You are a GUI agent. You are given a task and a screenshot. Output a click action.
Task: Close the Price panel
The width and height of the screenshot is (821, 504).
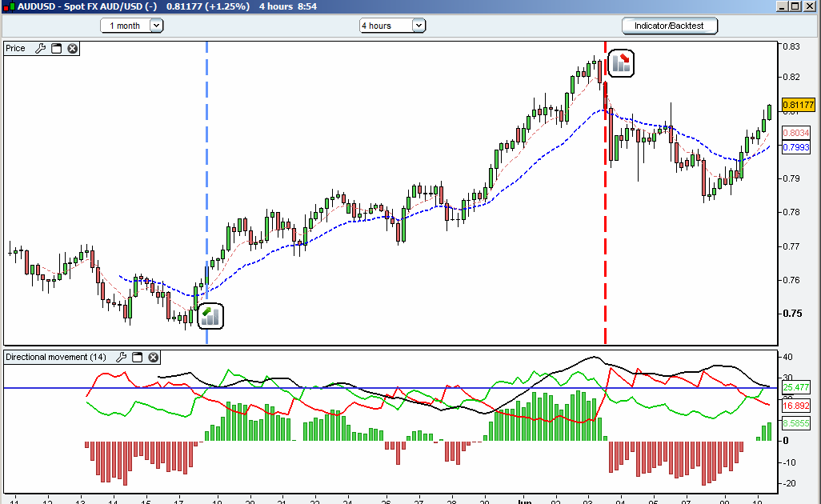pos(72,49)
